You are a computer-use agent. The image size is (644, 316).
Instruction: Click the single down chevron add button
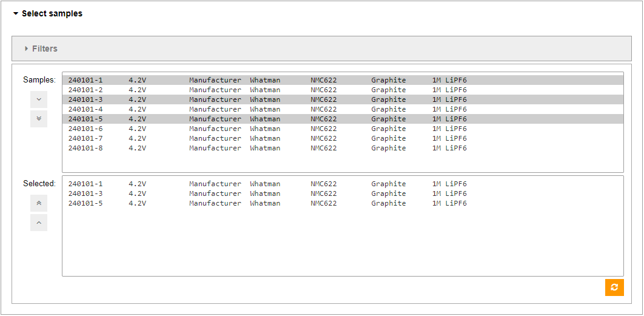coord(39,99)
